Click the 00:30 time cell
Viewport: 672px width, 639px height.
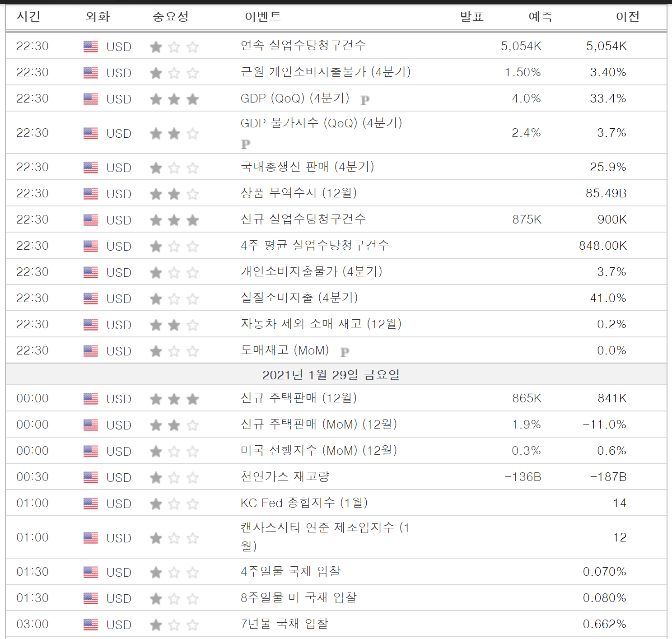click(x=33, y=477)
